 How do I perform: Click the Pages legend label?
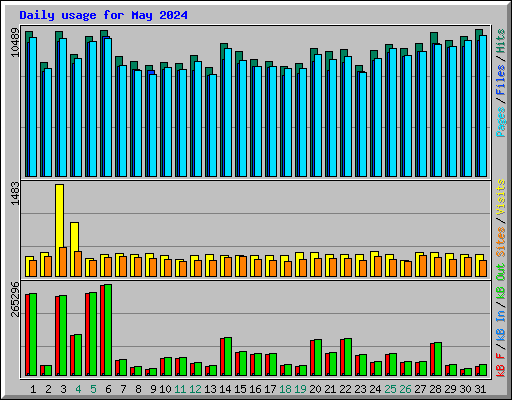click(x=501, y=122)
